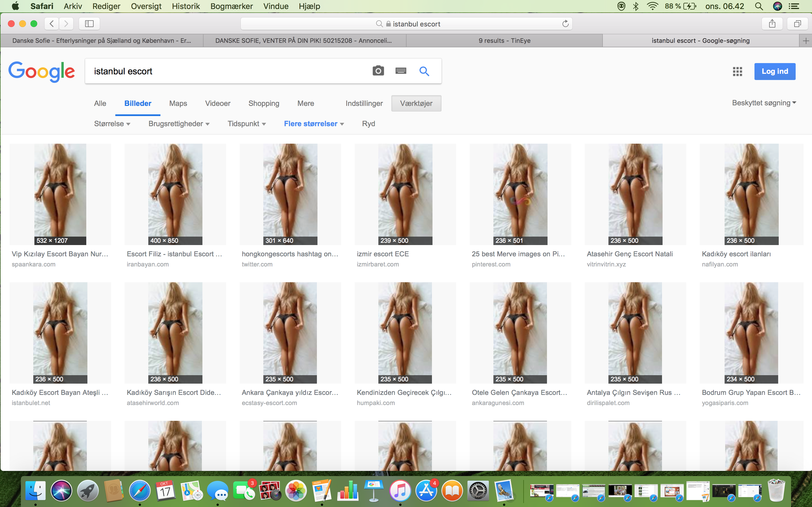The image size is (812, 507).
Task: Expand the Størrelse filter dropdown
Action: point(112,124)
